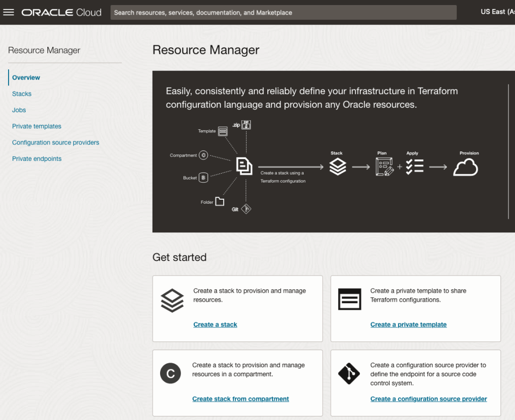Click Create a private template link
Viewport: 515px width, 420px height.
(408, 324)
